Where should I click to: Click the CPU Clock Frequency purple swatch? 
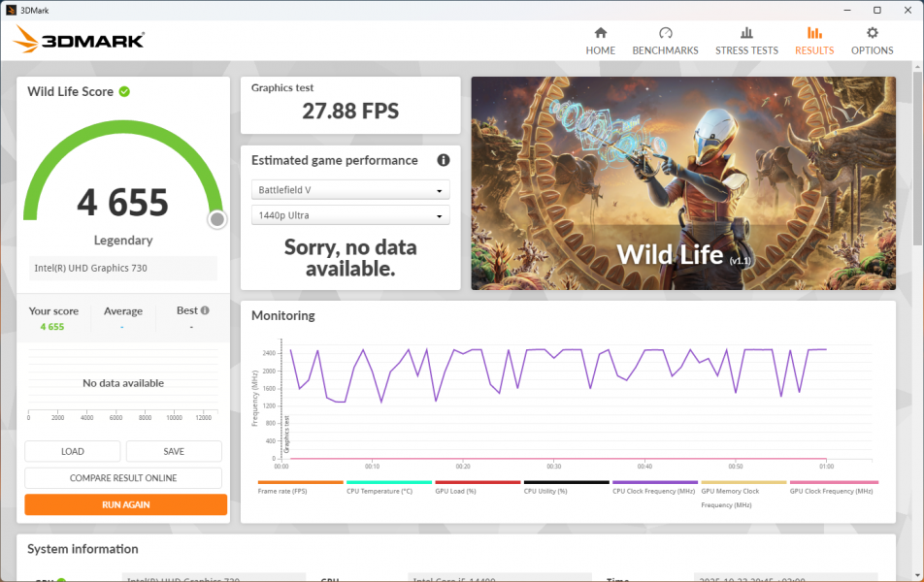[654, 482]
